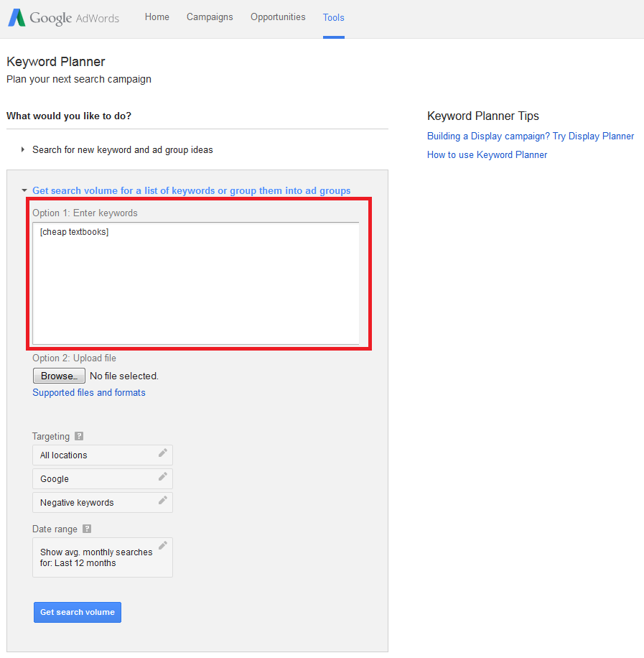The image size is (644, 658).
Task: Open 'Supported files and formats' link
Action: tap(88, 392)
